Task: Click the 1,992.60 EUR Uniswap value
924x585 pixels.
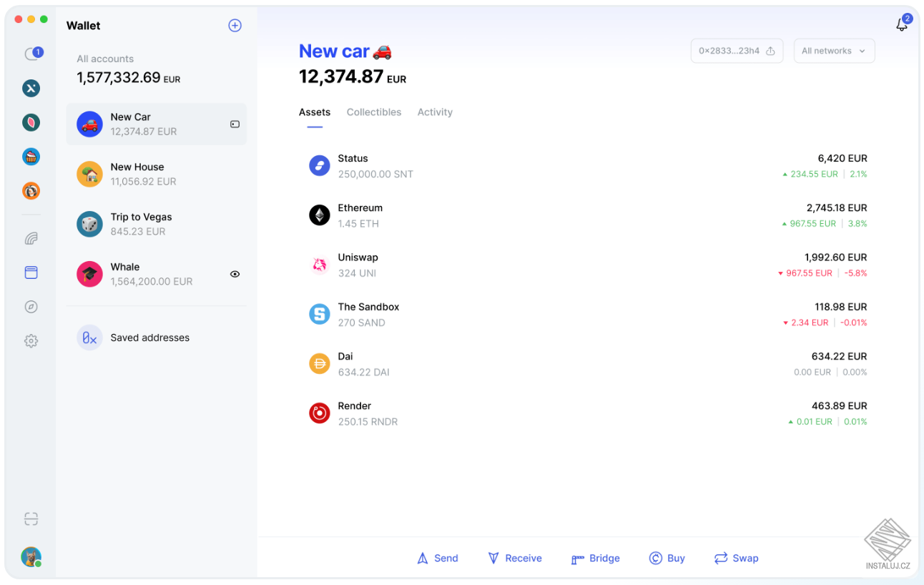Action: [x=836, y=257]
